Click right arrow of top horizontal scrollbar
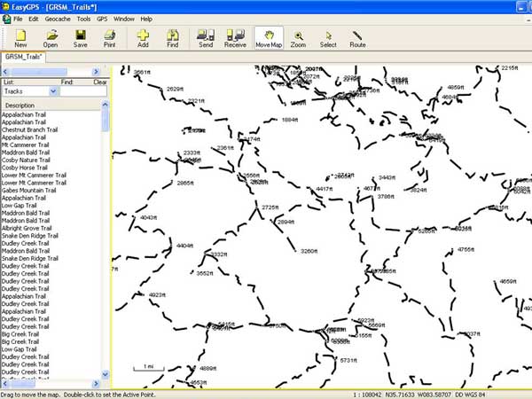The height and width of the screenshot is (399, 532). point(96,72)
